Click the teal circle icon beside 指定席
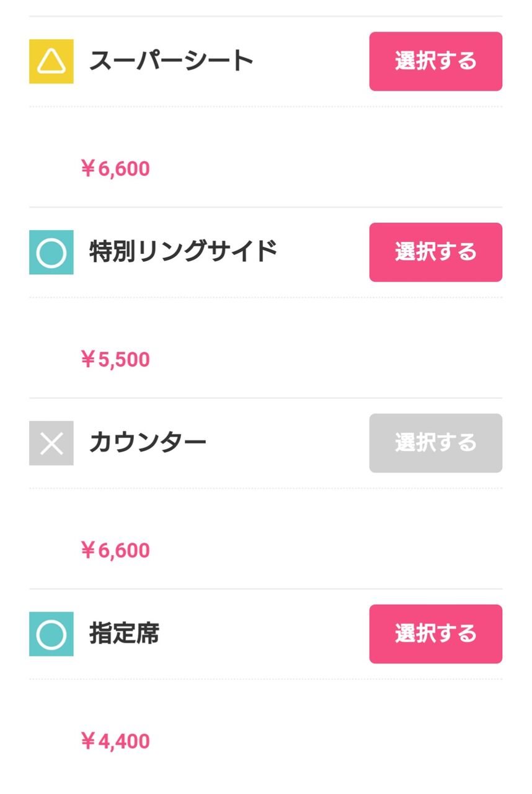 tap(51, 634)
